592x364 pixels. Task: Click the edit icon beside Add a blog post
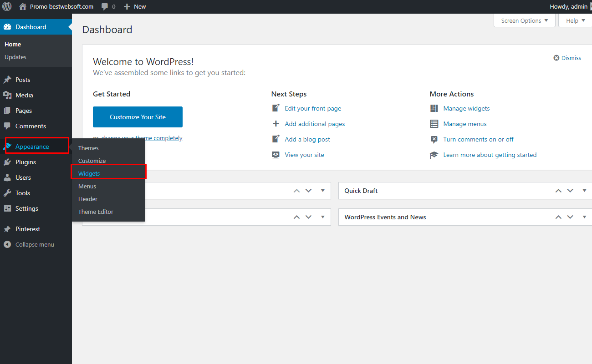pyautogui.click(x=276, y=139)
